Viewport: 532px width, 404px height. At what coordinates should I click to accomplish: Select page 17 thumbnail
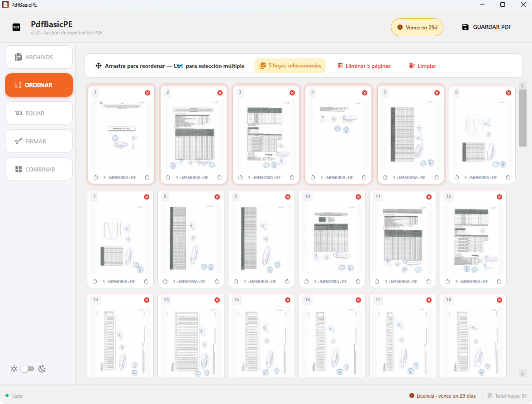403,336
